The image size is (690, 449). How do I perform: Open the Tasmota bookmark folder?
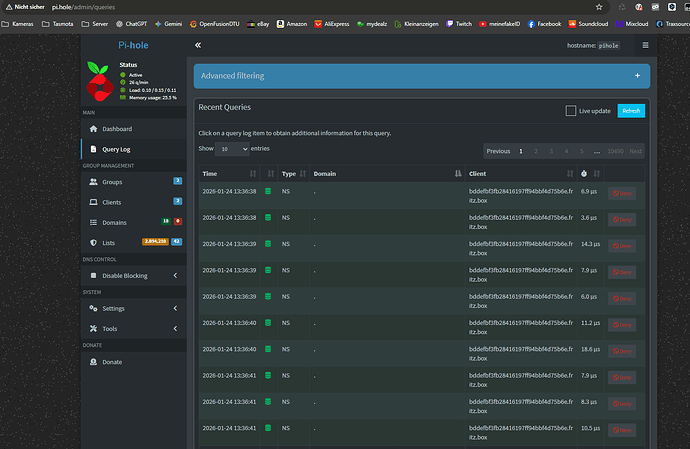(58, 24)
